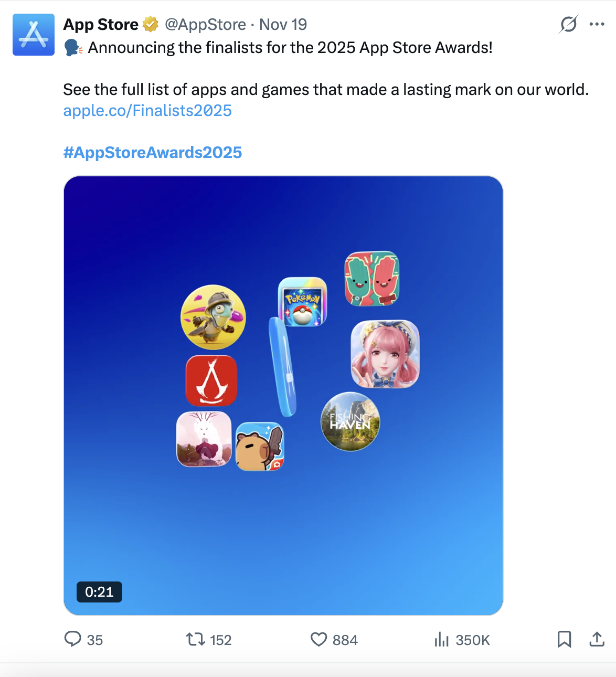
Task: Open the #AppStoreAwards2025 hashtag
Action: click(153, 153)
